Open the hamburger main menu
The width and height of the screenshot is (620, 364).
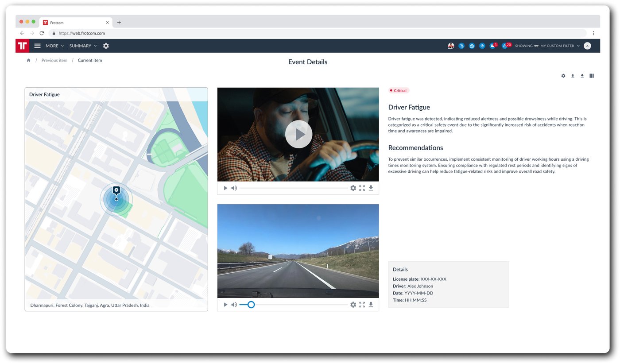pyautogui.click(x=38, y=46)
